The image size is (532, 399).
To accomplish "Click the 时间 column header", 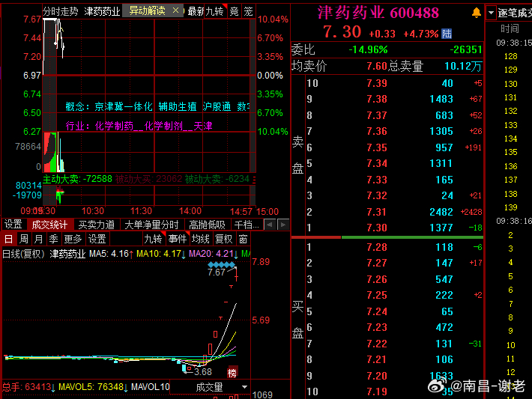I will click(x=510, y=28).
